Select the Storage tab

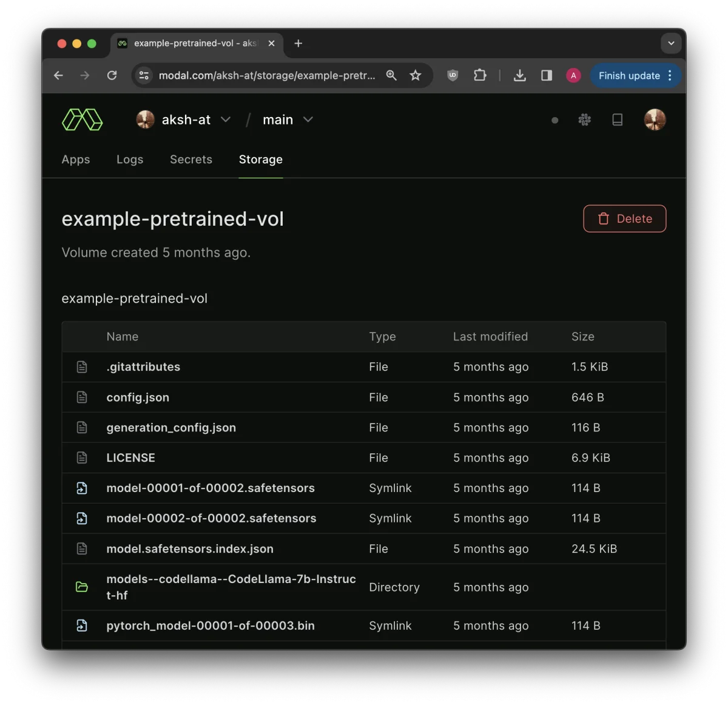(x=261, y=160)
